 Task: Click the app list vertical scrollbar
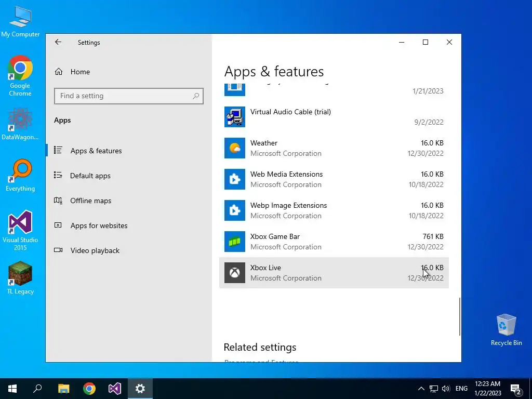click(459, 316)
